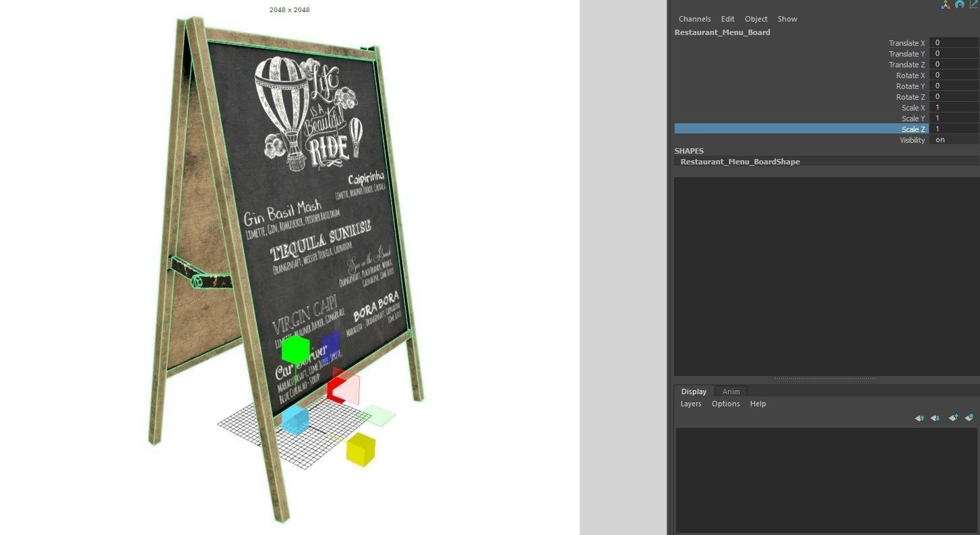This screenshot has width=980, height=535.
Task: Select the Translate Z attribute label
Action: pos(907,65)
